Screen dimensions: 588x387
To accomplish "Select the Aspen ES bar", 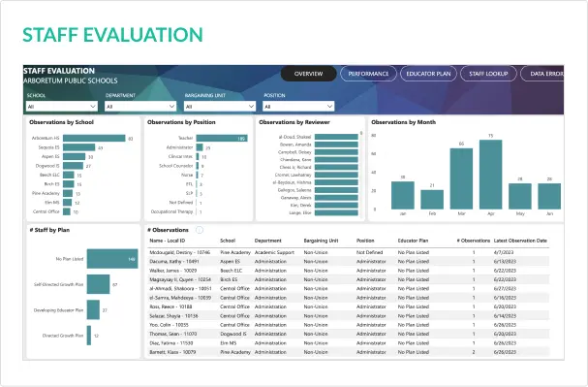I will [75, 156].
